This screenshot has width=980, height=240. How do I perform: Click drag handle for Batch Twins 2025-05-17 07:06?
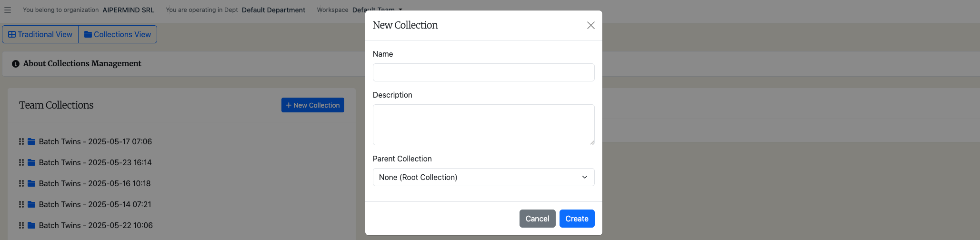coord(21,141)
